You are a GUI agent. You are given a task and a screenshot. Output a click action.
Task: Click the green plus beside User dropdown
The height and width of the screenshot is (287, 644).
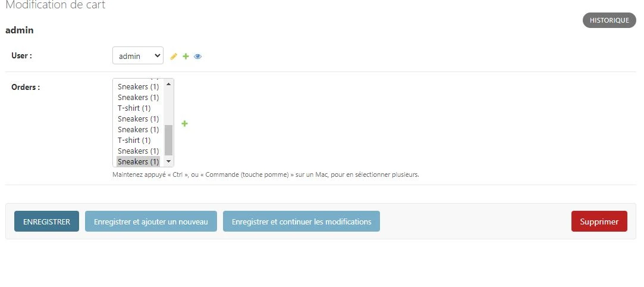pos(186,57)
